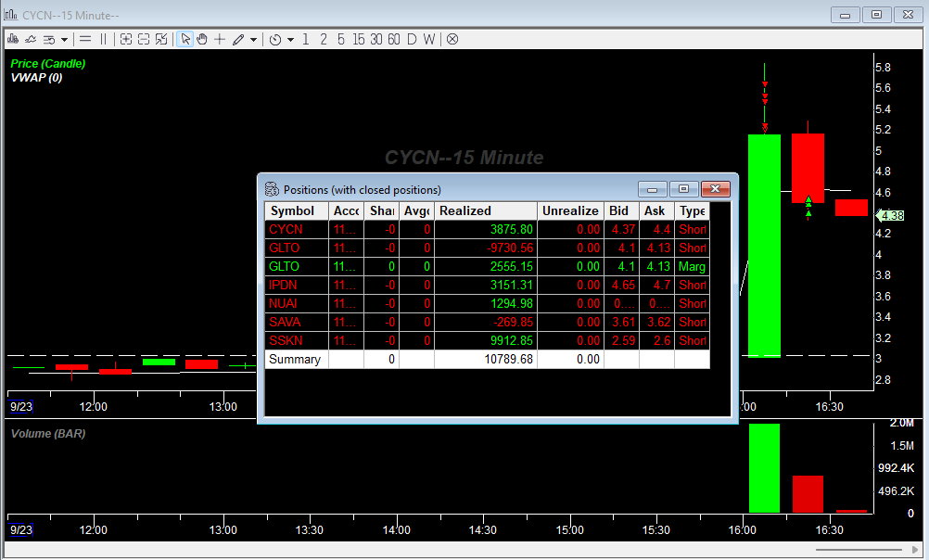The height and width of the screenshot is (560, 929).
Task: Select the arrow pointer tool
Action: [185, 39]
